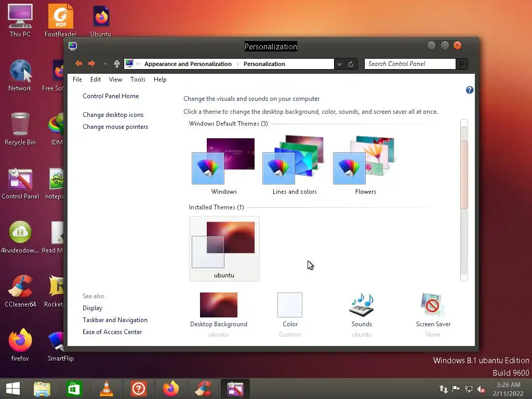The image size is (532, 399).
Task: Select the Lines and colors theme
Action: [x=295, y=166]
